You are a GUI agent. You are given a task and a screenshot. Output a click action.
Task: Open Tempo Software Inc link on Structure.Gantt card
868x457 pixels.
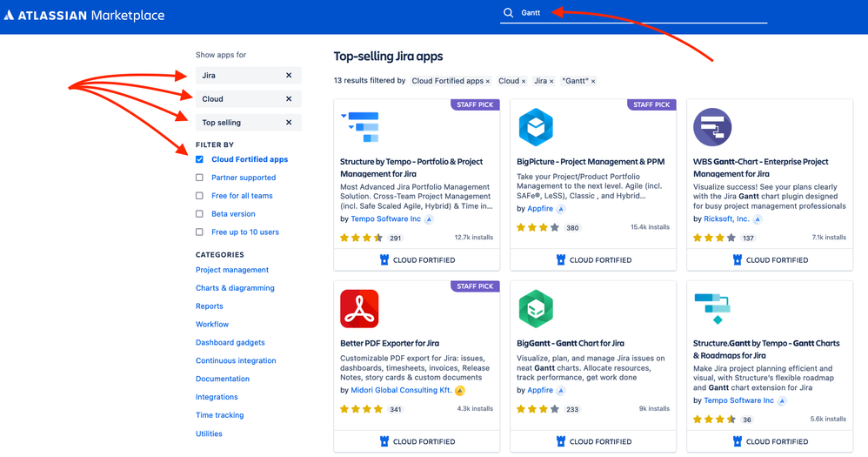pos(739,400)
